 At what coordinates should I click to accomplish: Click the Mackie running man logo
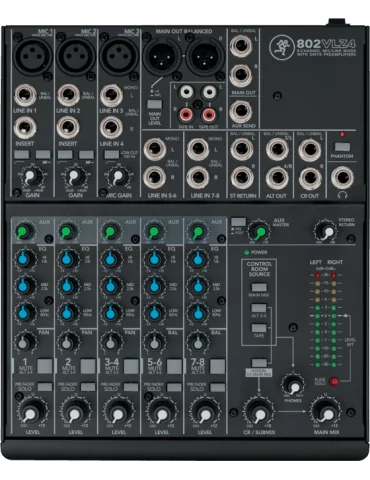[281, 47]
